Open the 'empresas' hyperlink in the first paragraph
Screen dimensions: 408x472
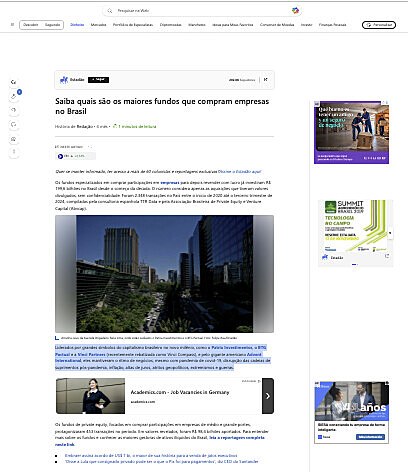click(170, 182)
